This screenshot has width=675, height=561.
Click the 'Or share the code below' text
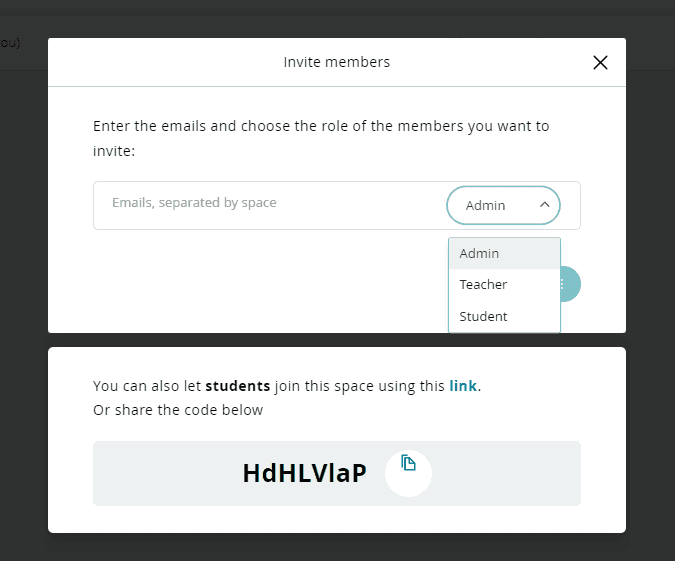click(178, 410)
